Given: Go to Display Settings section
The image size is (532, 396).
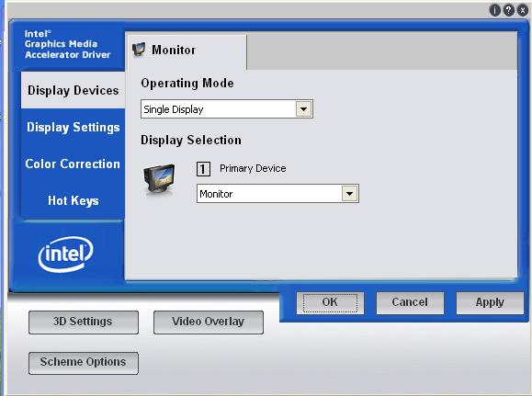Looking at the screenshot, I should [73, 127].
